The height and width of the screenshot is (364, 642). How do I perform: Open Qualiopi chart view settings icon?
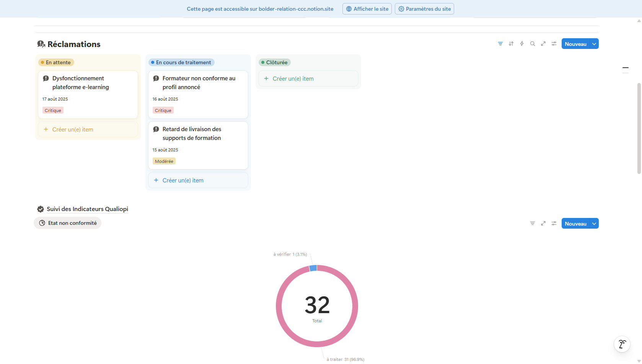tap(554, 224)
